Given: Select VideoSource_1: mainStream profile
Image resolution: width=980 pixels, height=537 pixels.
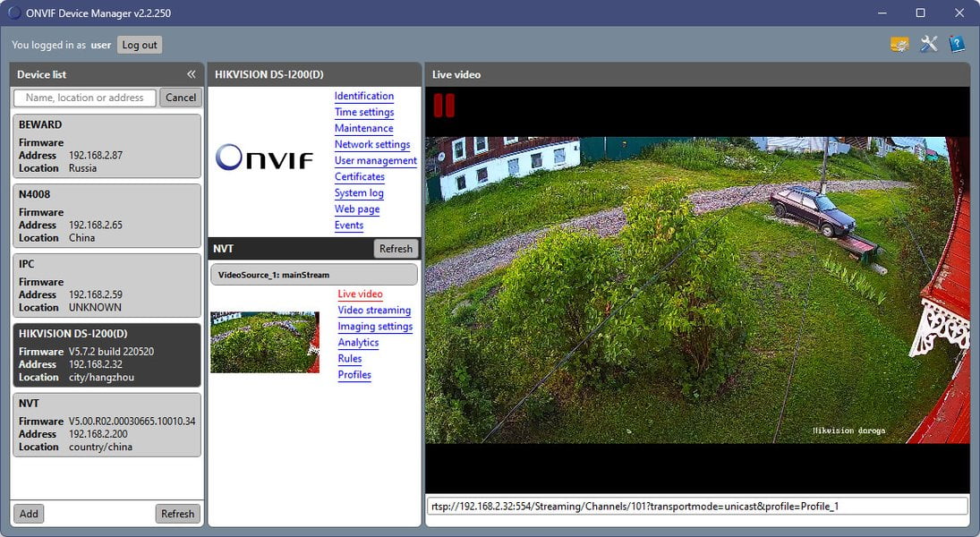Looking at the screenshot, I should [x=314, y=275].
